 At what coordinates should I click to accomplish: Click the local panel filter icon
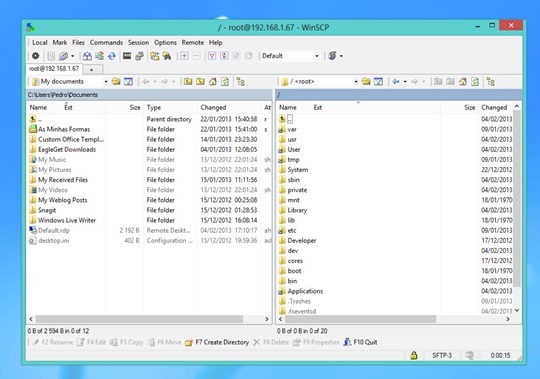128,82
